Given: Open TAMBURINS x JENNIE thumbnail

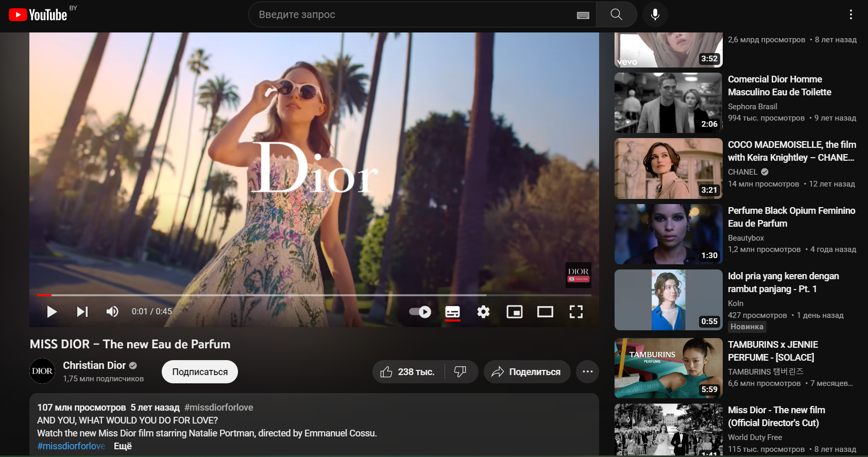Looking at the screenshot, I should point(669,368).
